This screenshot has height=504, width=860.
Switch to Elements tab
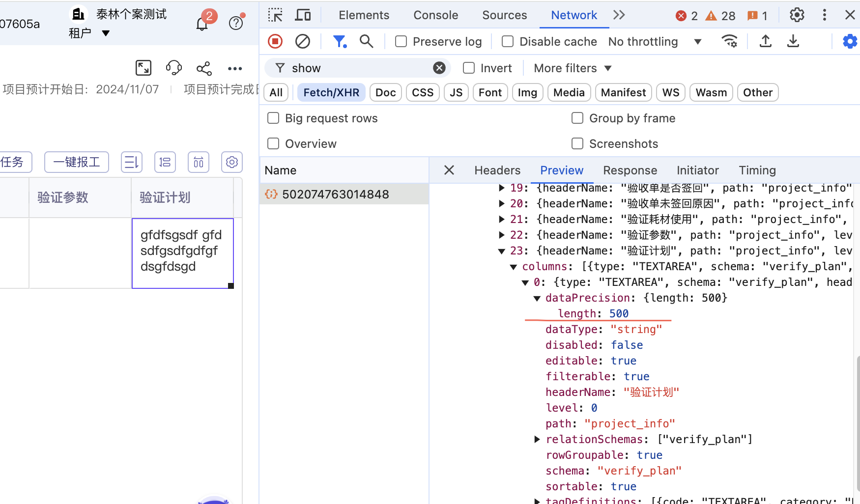pos(364,15)
